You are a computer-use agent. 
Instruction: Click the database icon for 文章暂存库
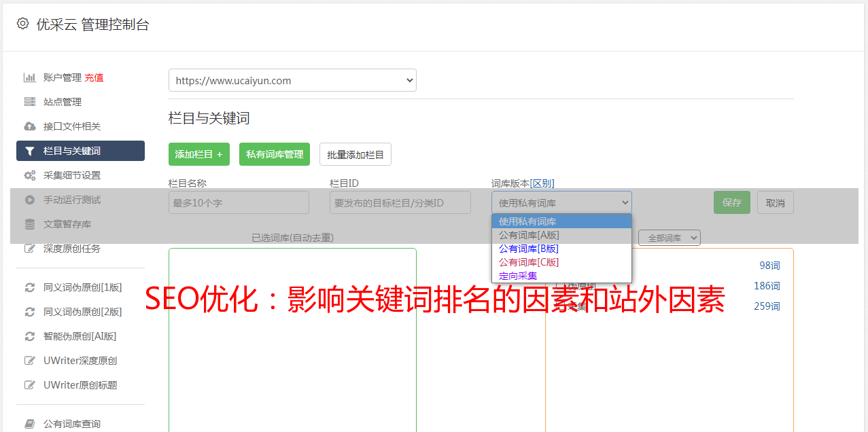tap(30, 224)
